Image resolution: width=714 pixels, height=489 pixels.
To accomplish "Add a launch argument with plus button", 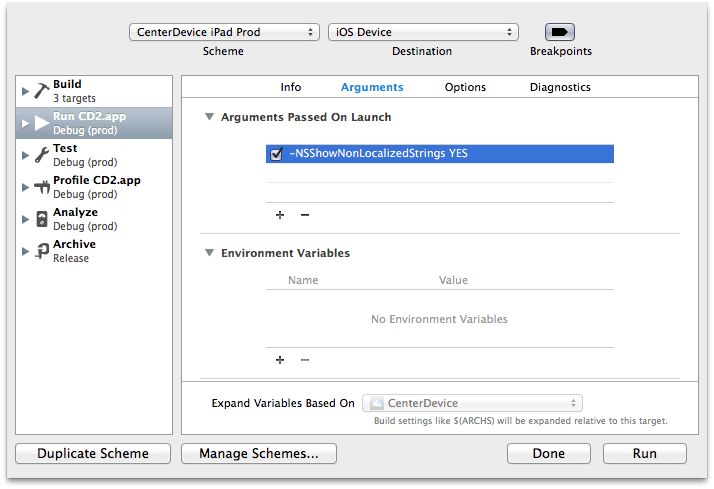I will coord(280,215).
